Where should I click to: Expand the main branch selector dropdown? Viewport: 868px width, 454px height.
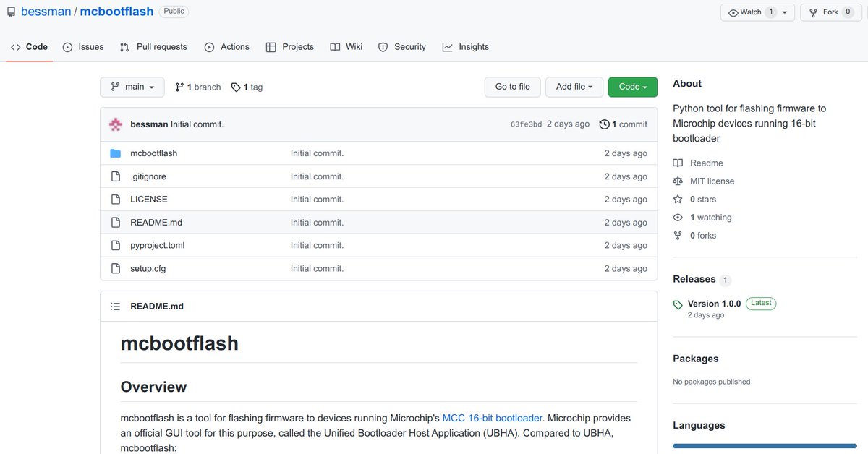(132, 87)
